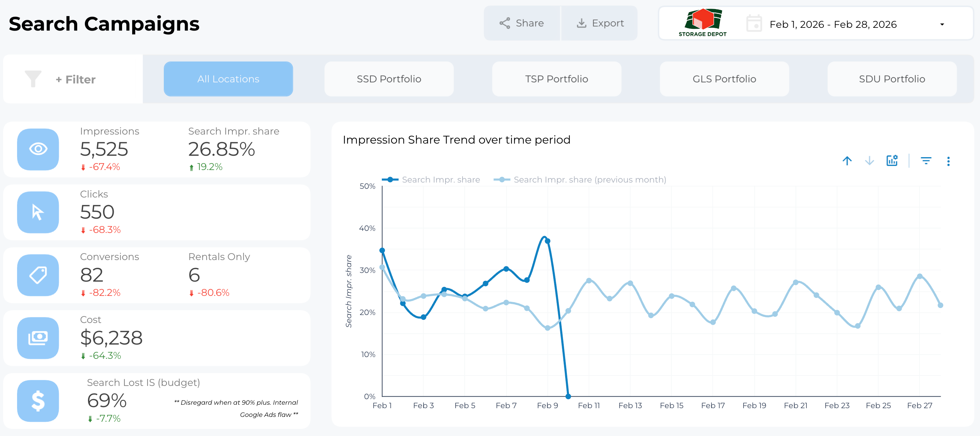The image size is (980, 436).
Task: Open the Feb 2026 date picker
Action: pyautogui.click(x=833, y=24)
